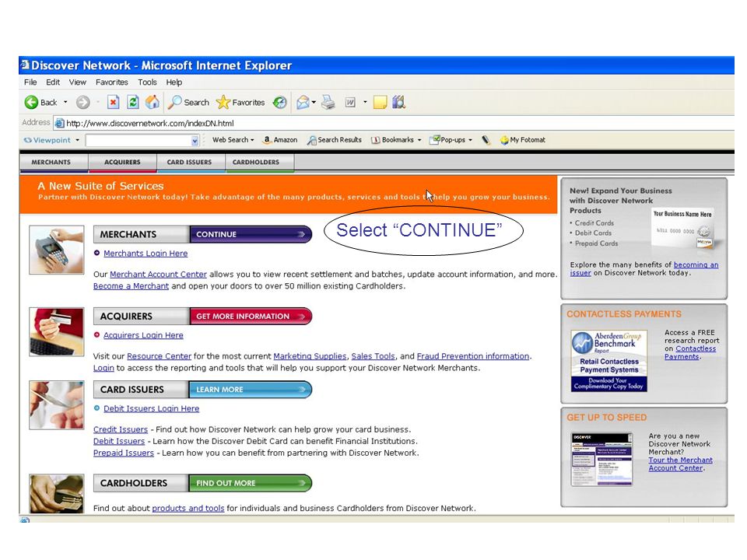Expand the Forward button history dropdown arrow

[98, 103]
